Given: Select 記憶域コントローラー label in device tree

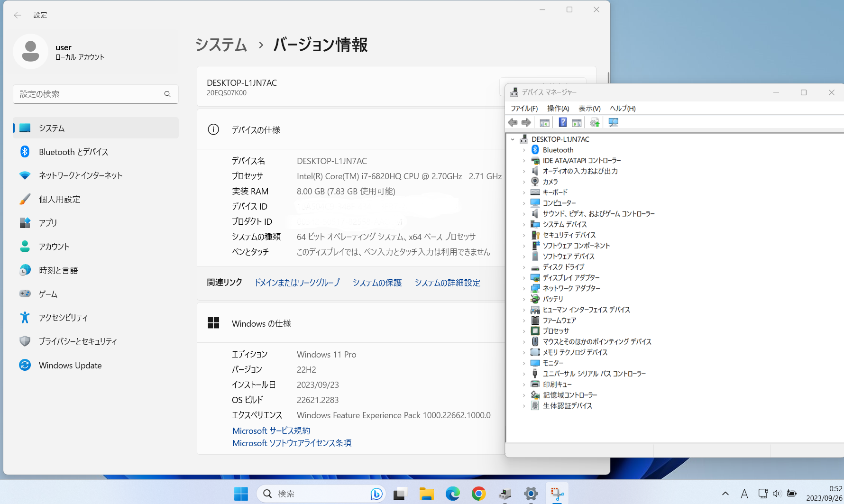Looking at the screenshot, I should 570,395.
